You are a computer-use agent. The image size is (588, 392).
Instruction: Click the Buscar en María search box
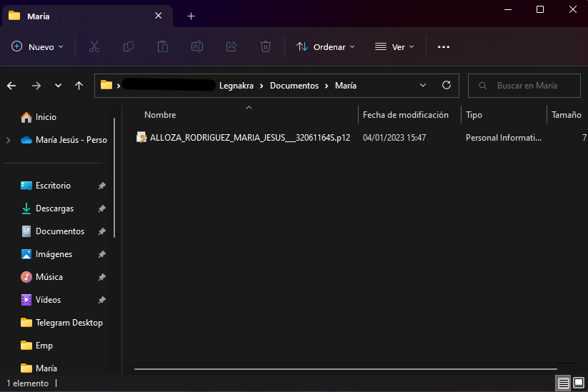(527, 86)
